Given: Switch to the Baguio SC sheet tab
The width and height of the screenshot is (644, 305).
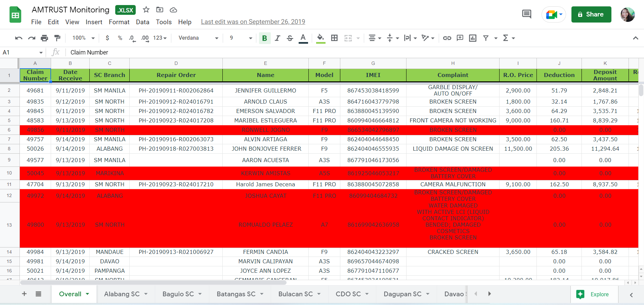Looking at the screenshot, I should pos(182,294).
